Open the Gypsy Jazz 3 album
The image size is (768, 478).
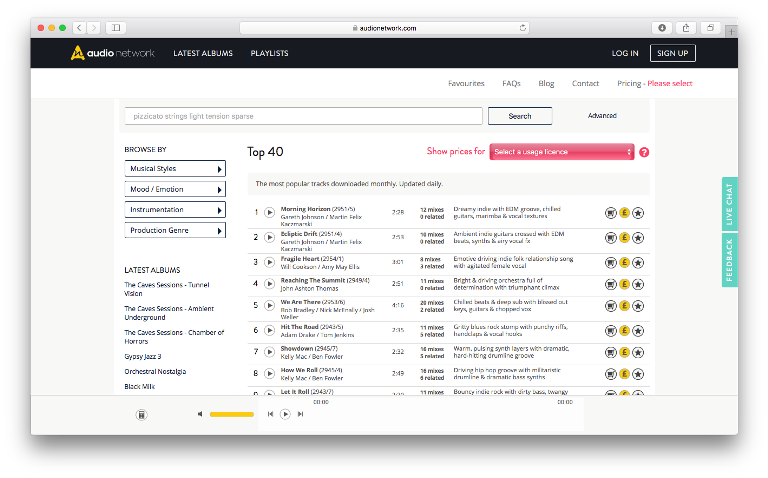pyautogui.click(x=143, y=357)
